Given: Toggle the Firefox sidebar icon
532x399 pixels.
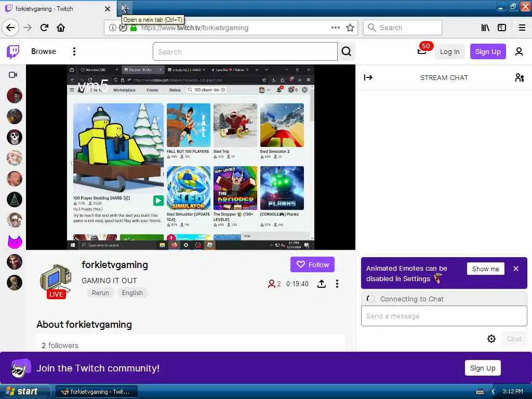Looking at the screenshot, I should 502,28.
